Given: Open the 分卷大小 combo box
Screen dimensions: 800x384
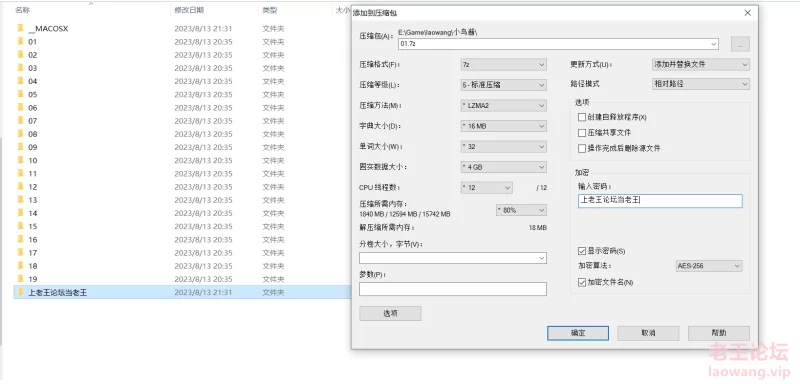Looking at the screenshot, I should point(453,258).
